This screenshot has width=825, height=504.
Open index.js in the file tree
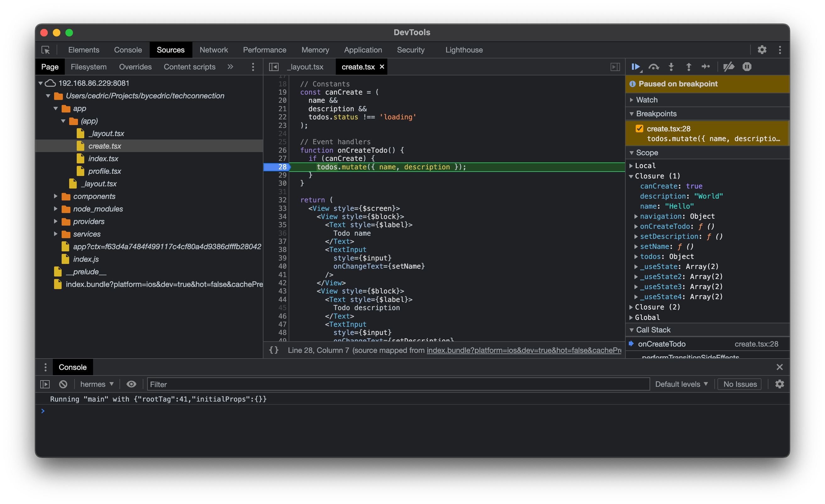[86, 259]
